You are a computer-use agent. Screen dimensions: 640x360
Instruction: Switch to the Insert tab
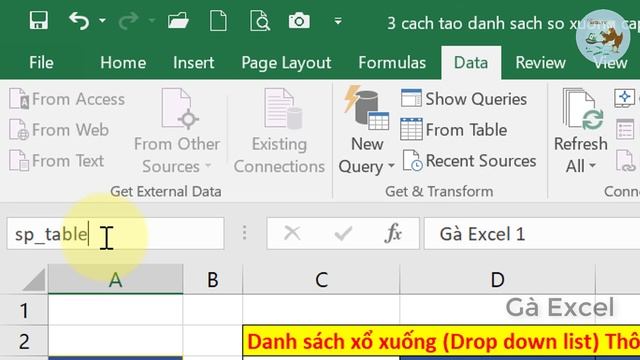tap(193, 63)
